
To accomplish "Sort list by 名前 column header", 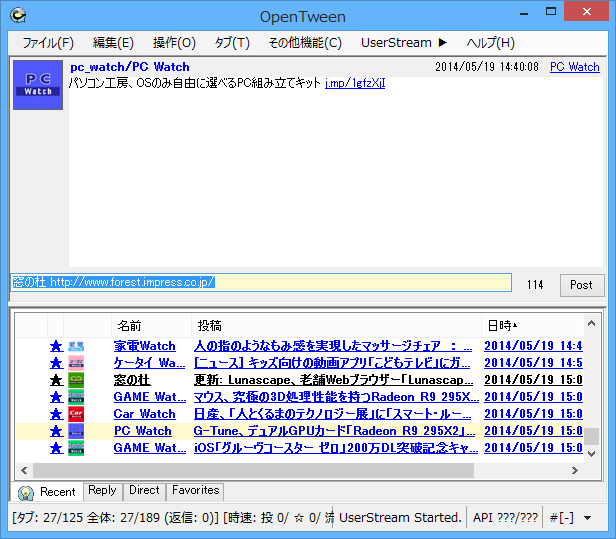I will 151,326.
